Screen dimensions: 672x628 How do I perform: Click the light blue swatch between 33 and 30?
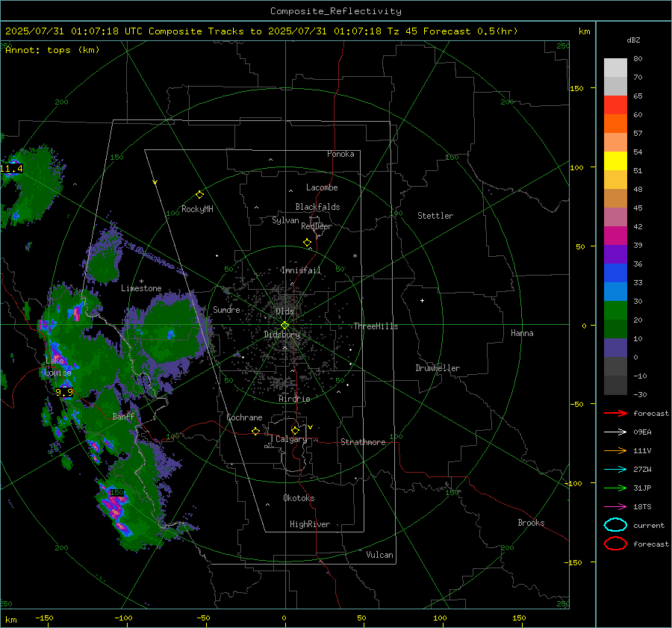[x=615, y=291]
